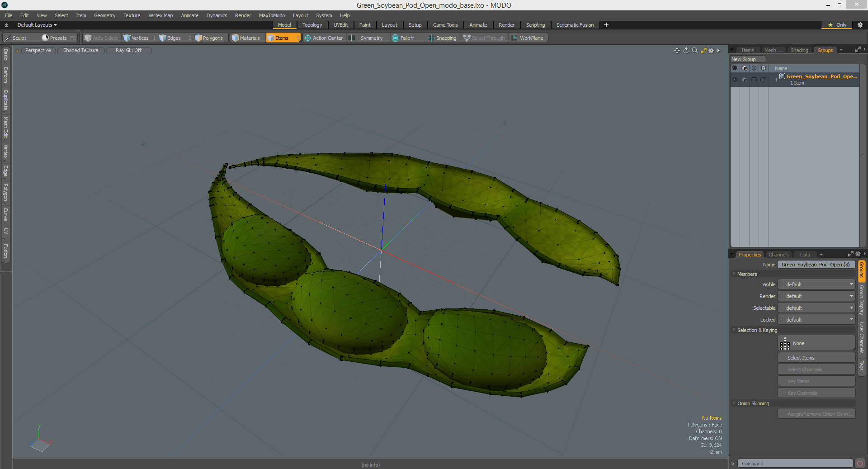
Task: Open the viewport settings gear
Action: [711, 51]
